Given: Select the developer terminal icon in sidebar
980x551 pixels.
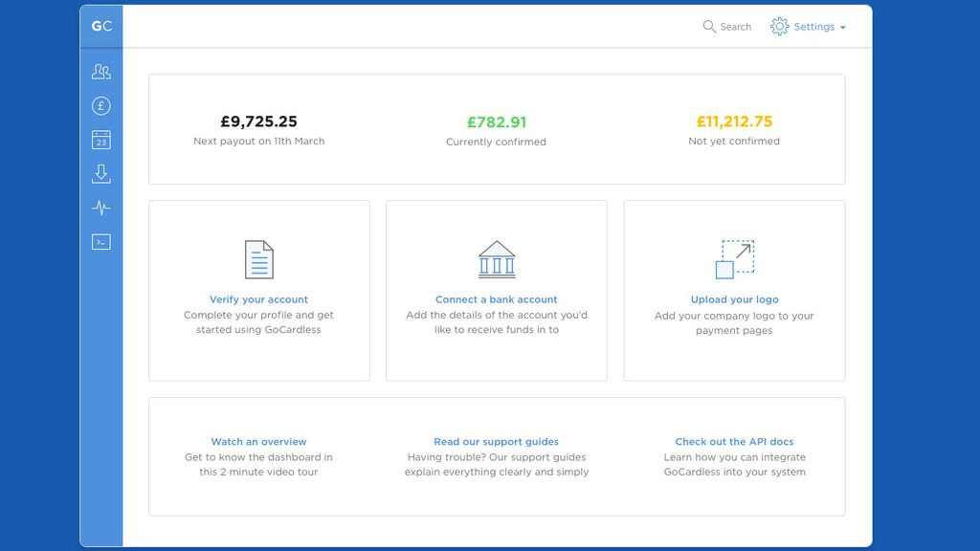Looking at the screenshot, I should coord(100,241).
